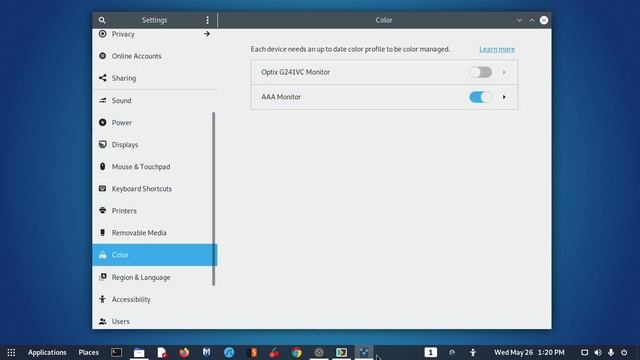This screenshot has height=360, width=640.
Task: Open the Settings three-dot menu
Action: click(207, 20)
